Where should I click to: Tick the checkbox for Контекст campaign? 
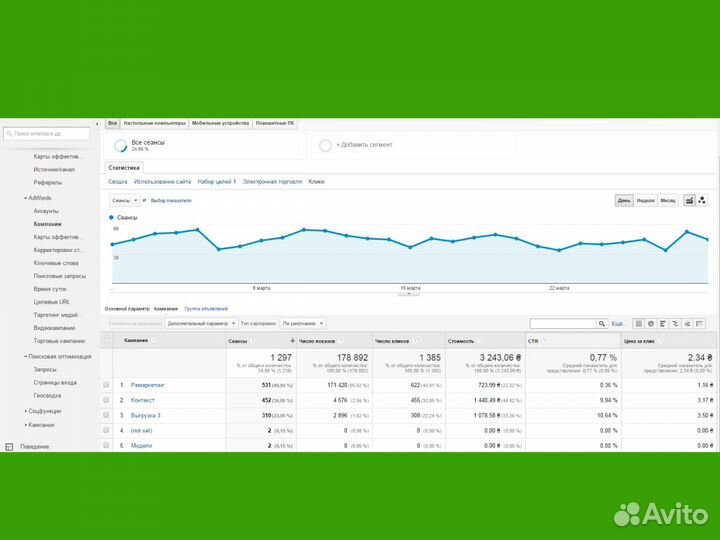pos(106,399)
